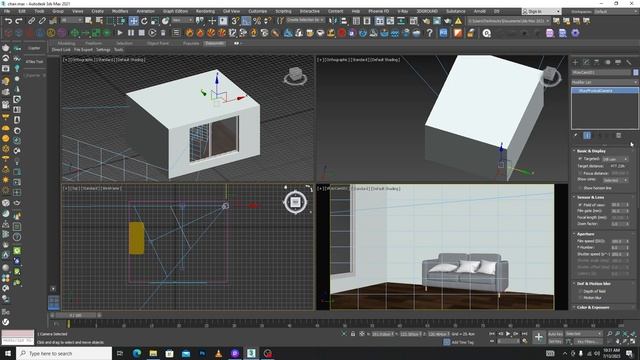Open the Motion tab in command panel

tap(607, 62)
